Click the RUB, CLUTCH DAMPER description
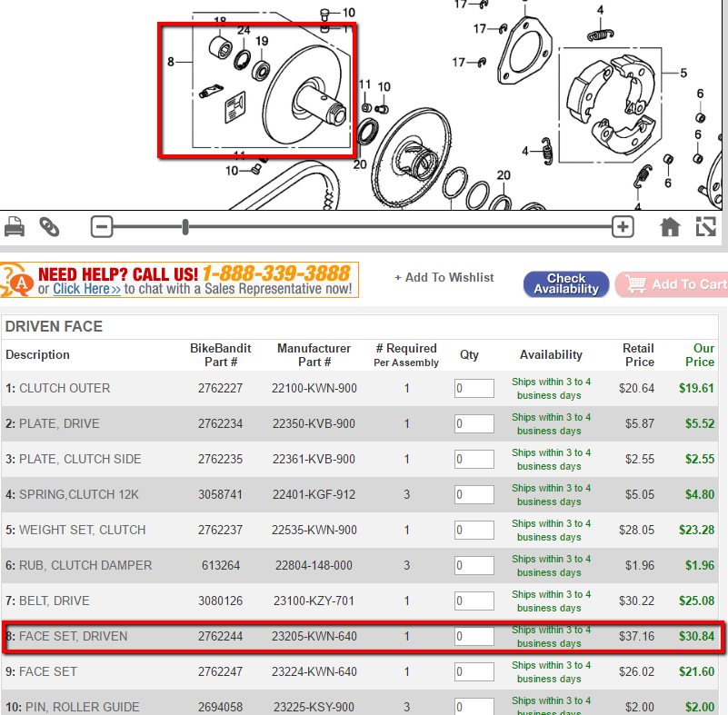Viewport: 728px width, 715px height. point(85,565)
